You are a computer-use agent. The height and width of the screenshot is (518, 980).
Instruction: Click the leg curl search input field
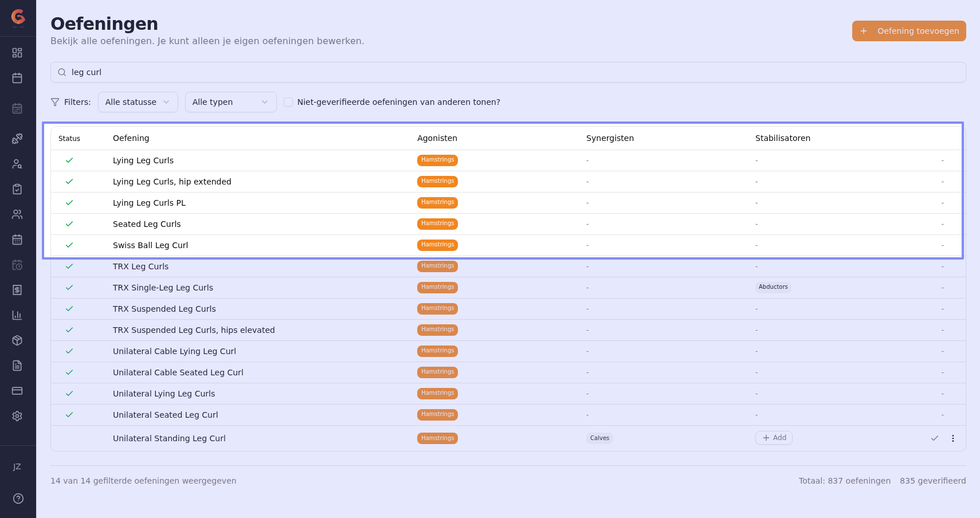[508, 72]
